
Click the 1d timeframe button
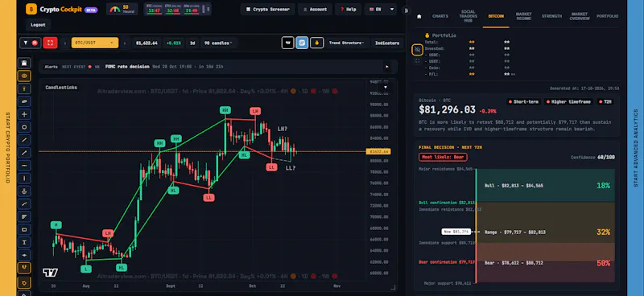point(192,43)
